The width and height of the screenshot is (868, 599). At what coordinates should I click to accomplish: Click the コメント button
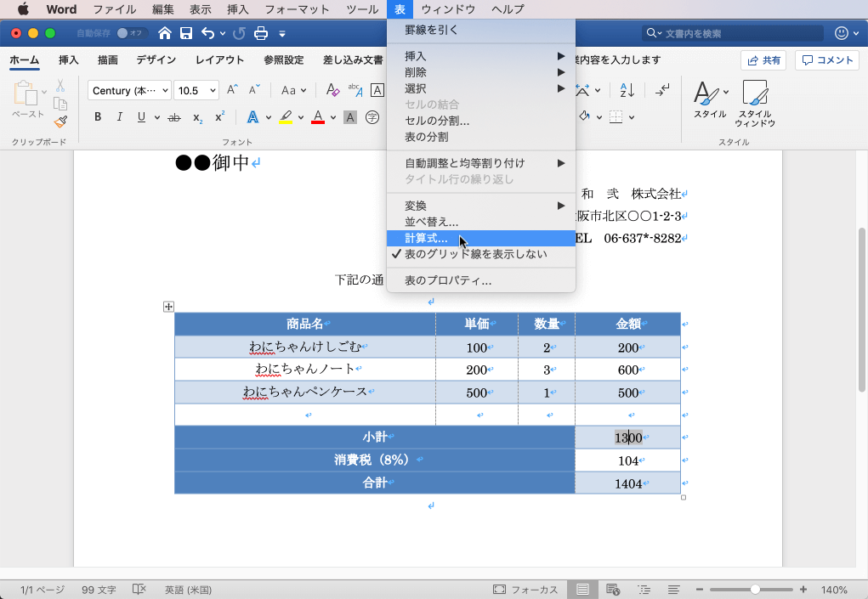(827, 59)
